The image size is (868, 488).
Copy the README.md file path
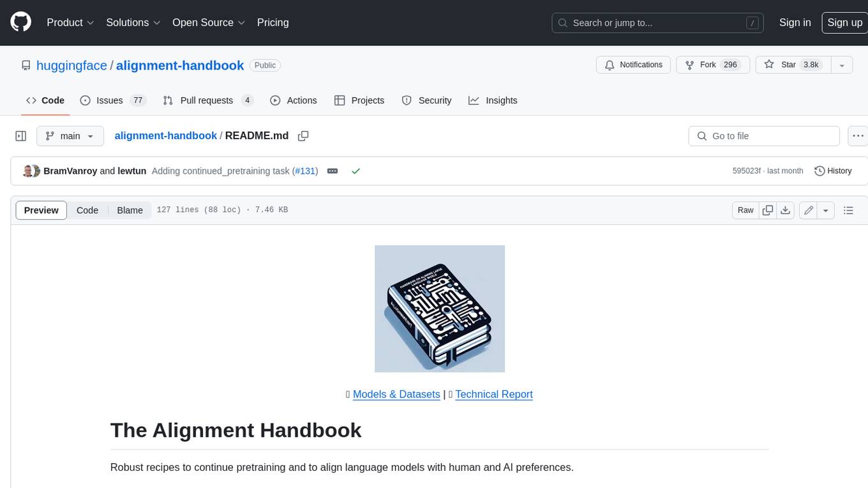point(303,136)
